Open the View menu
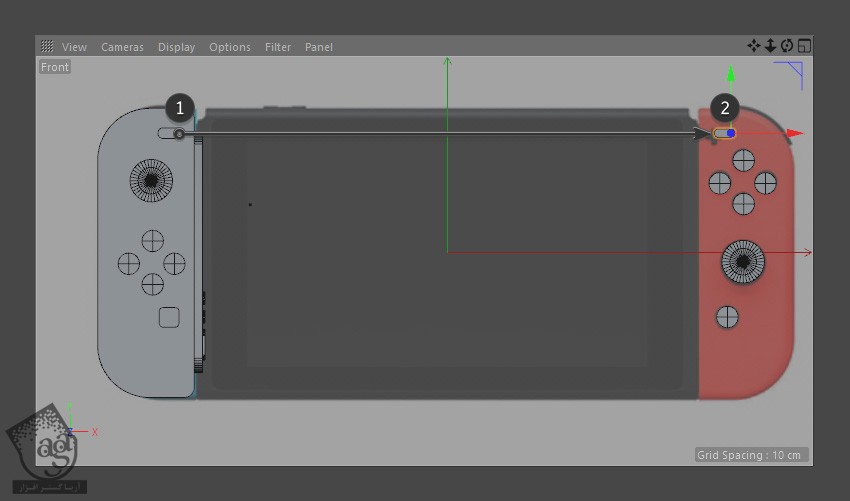Viewport: 850px width, 501px height. (x=74, y=47)
